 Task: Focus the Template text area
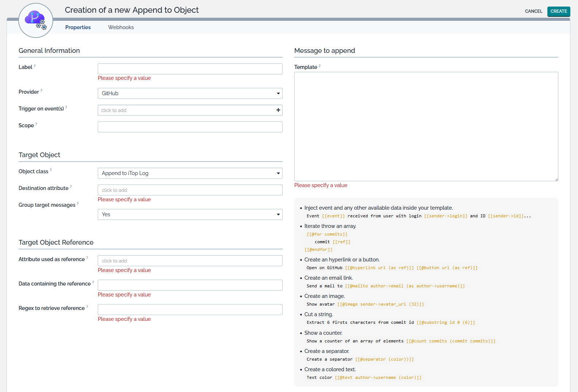coord(426,126)
